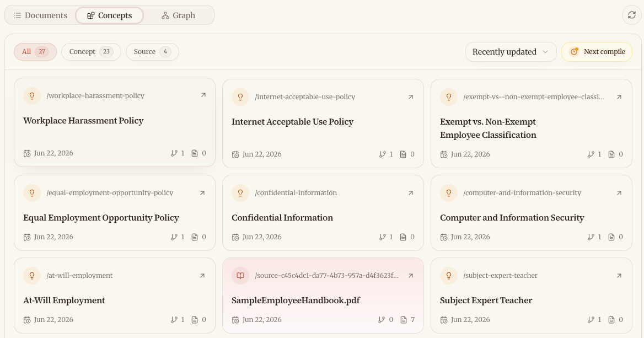Screen dimensions: 644x338
Task: Click document count icon on SampleEmployeeHandbook.pdf card
Action: [x=404, y=319]
